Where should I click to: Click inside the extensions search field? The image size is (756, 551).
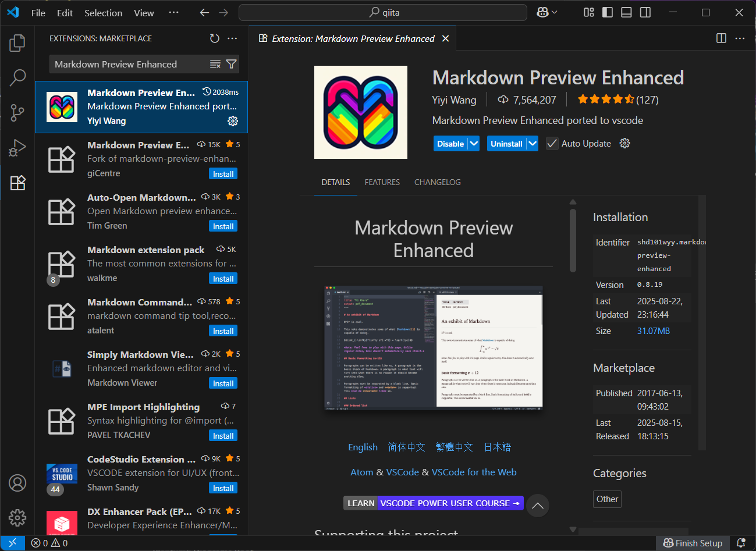coord(128,64)
